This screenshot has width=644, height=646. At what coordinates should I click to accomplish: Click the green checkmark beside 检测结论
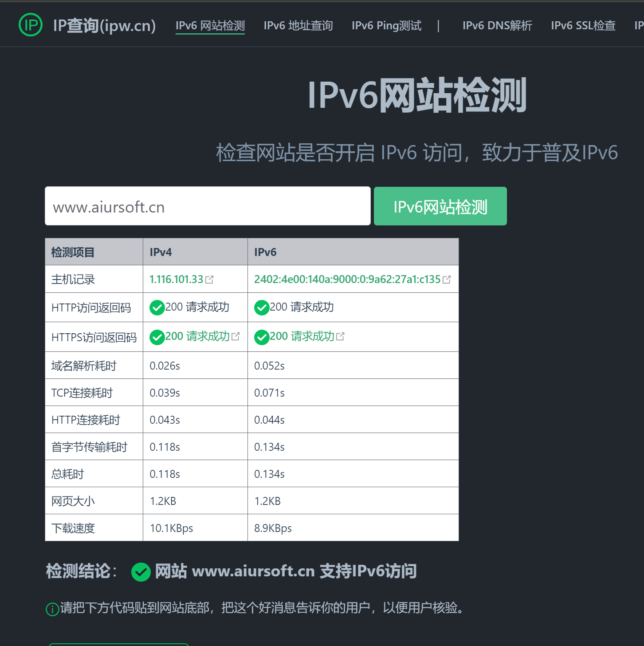(x=141, y=572)
